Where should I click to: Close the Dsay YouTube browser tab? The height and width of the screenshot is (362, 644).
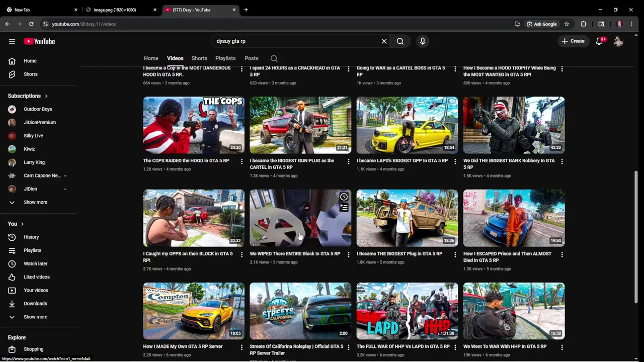pyautogui.click(x=234, y=10)
